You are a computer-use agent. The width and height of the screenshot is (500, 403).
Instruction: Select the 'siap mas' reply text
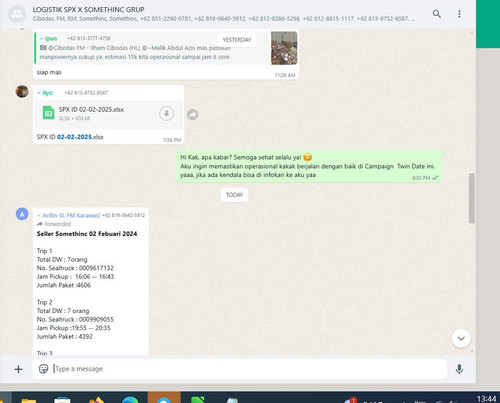pyautogui.click(x=49, y=72)
